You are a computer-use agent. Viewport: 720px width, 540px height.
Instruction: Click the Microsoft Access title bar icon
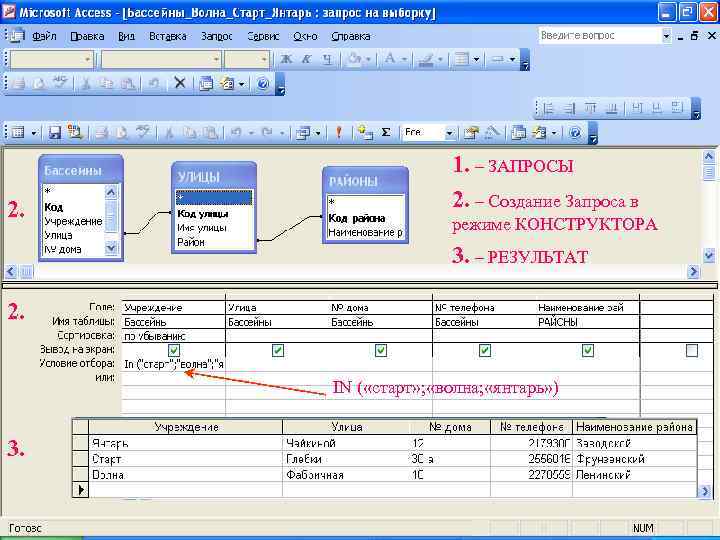(x=9, y=12)
